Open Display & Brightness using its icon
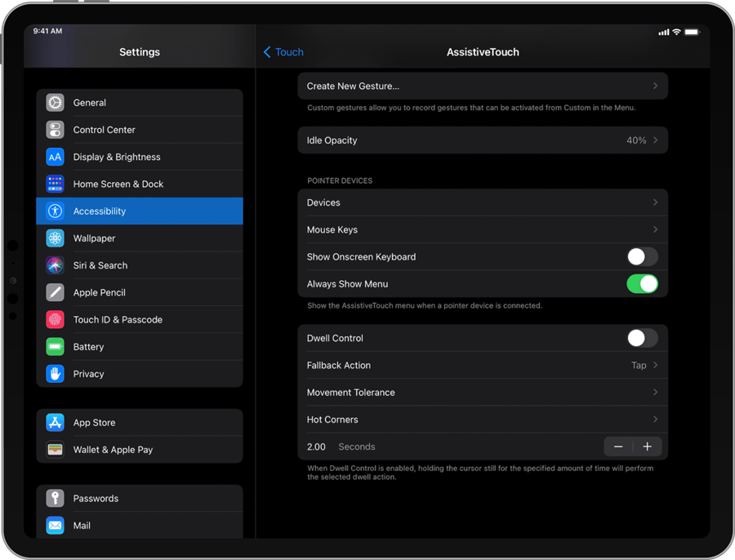The width and height of the screenshot is (735, 560). coord(55,157)
